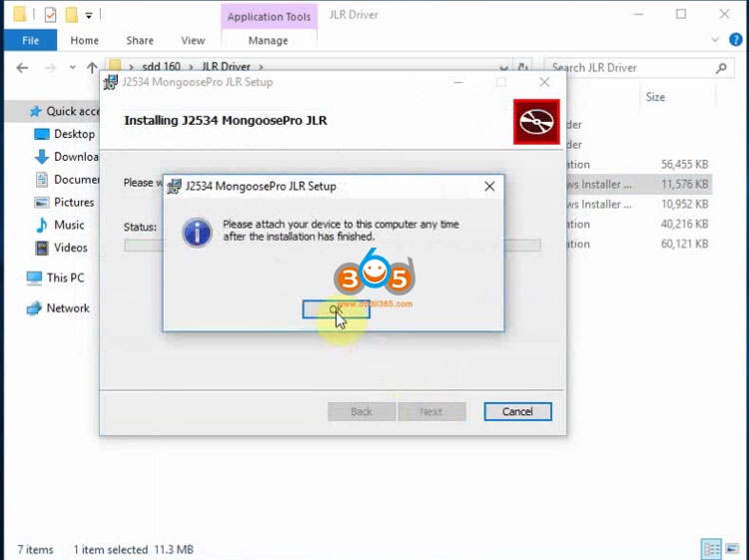Open the File menu in Explorer
Screen dimensions: 749x560
(30, 41)
